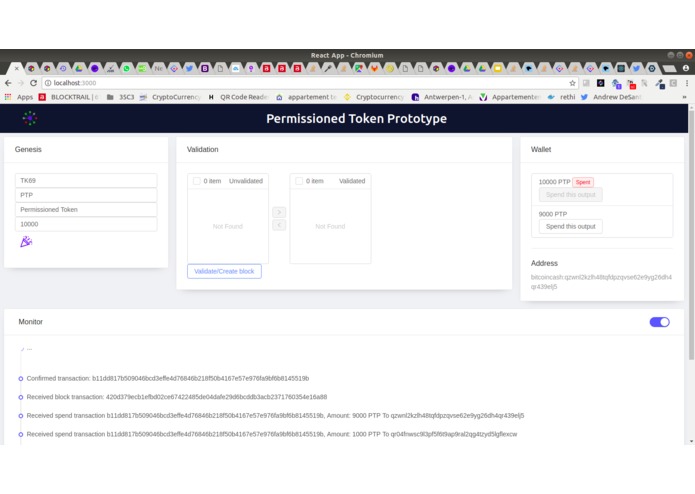Click the Validation panel title

click(x=203, y=149)
